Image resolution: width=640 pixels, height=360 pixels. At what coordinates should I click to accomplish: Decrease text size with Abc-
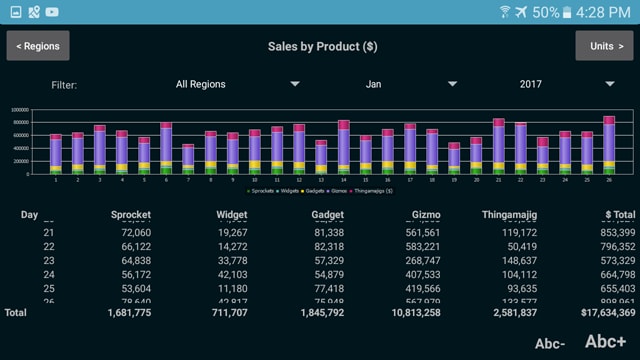click(x=550, y=344)
